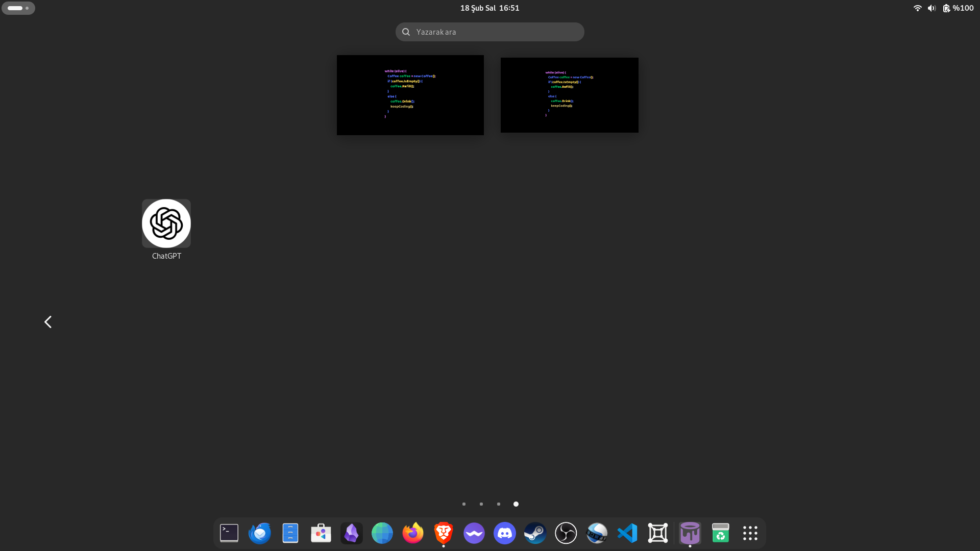This screenshot has width=980, height=551.
Task: Launch OBS Studio from dock
Action: [x=566, y=533]
